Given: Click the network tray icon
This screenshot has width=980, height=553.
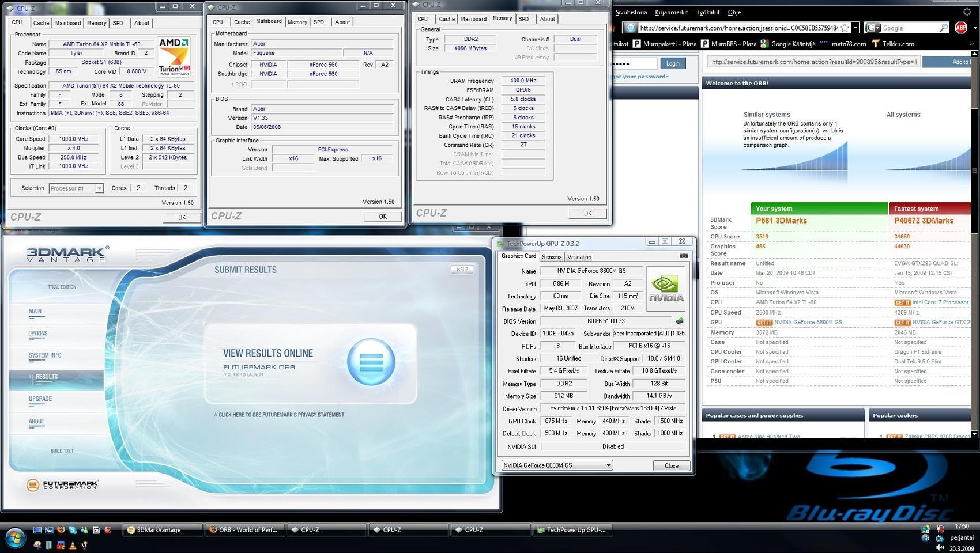Looking at the screenshot, I should pyautogui.click(x=940, y=538).
